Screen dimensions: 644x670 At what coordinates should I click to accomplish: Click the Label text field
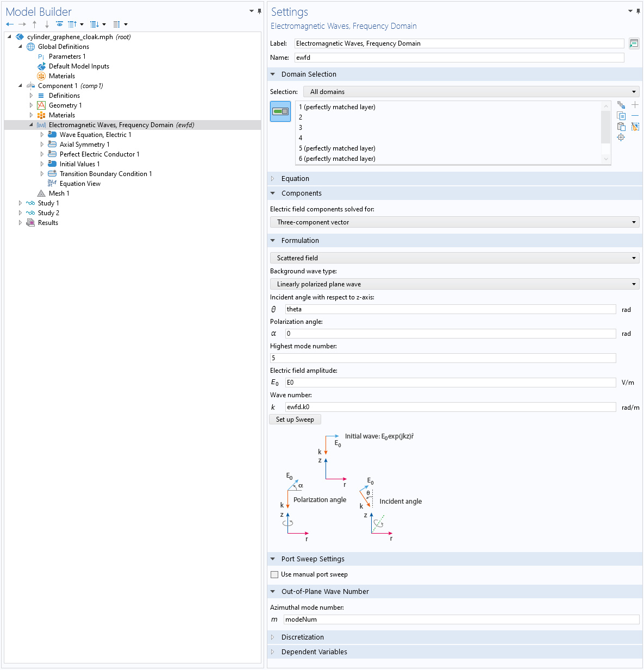click(x=459, y=43)
